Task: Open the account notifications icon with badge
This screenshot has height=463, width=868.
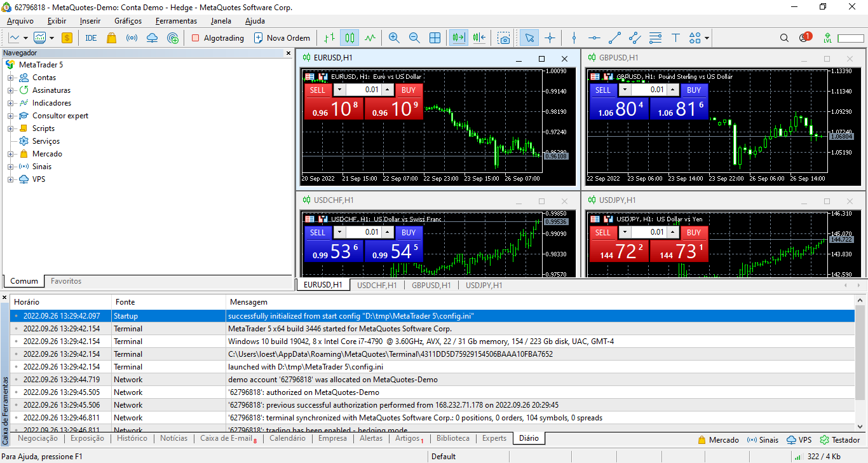Action: click(x=805, y=38)
